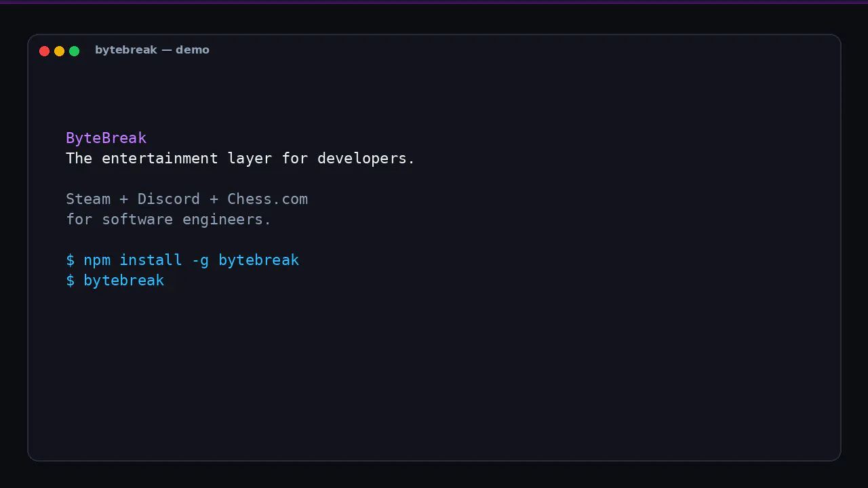Click the final '$ bytebreak' command line

(115, 281)
